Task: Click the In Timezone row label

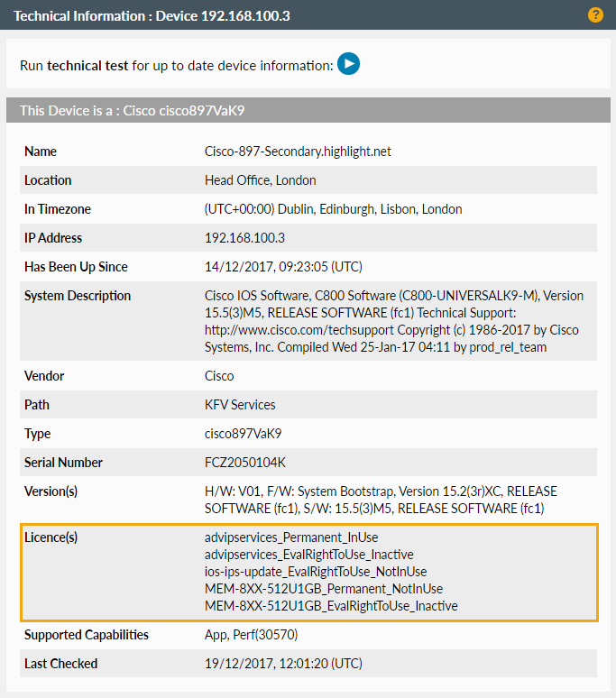Action: [x=58, y=209]
